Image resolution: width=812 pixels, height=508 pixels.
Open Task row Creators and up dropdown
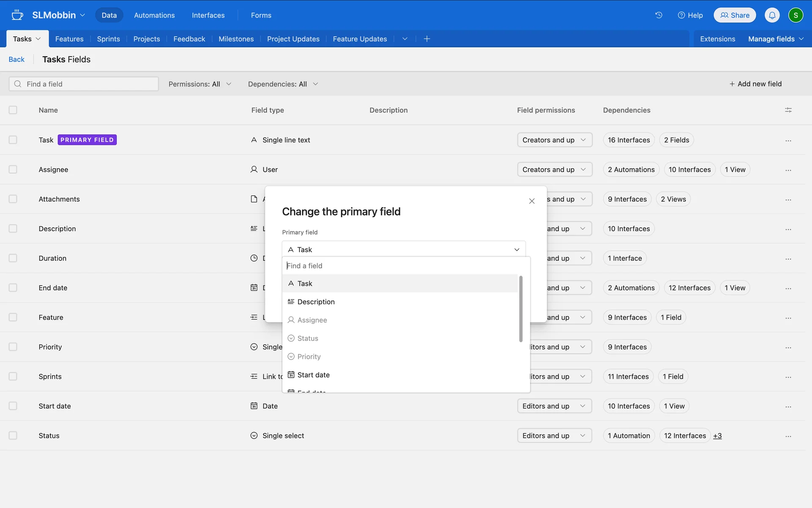554,140
